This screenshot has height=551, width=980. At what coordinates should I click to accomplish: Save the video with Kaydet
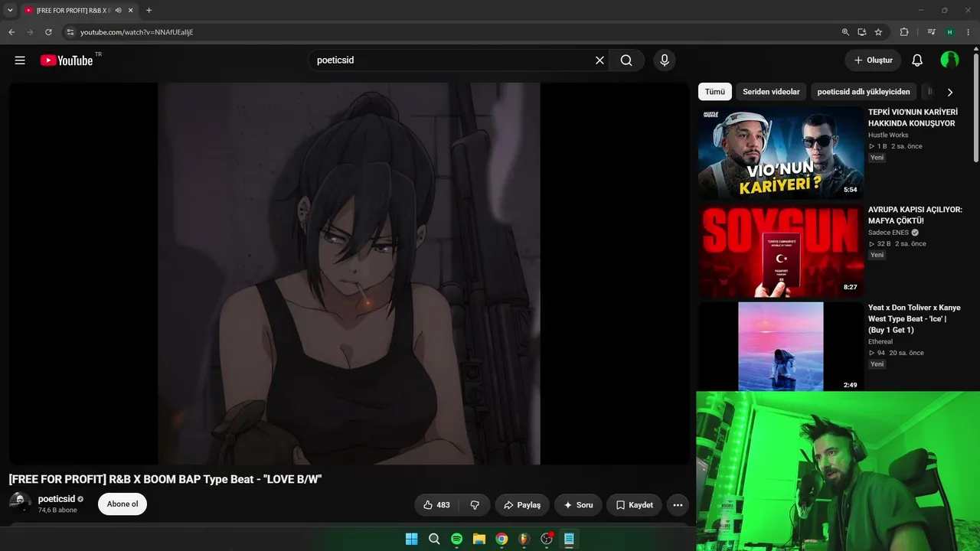(x=634, y=505)
